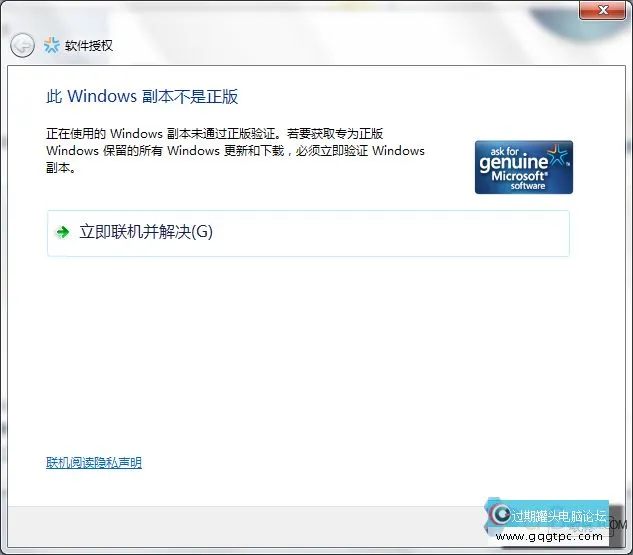Close the 软件授权 window
633x555 pixels.
(603, 10)
